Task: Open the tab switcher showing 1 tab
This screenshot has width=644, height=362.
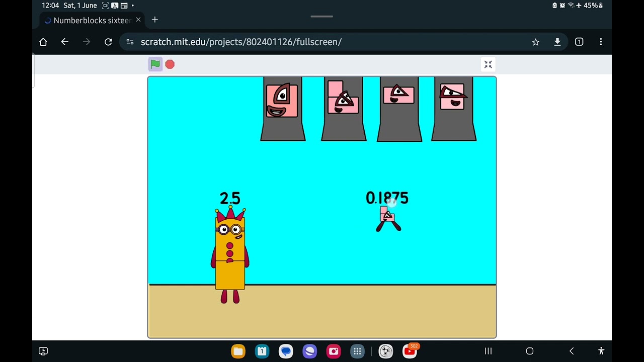Action: (579, 42)
